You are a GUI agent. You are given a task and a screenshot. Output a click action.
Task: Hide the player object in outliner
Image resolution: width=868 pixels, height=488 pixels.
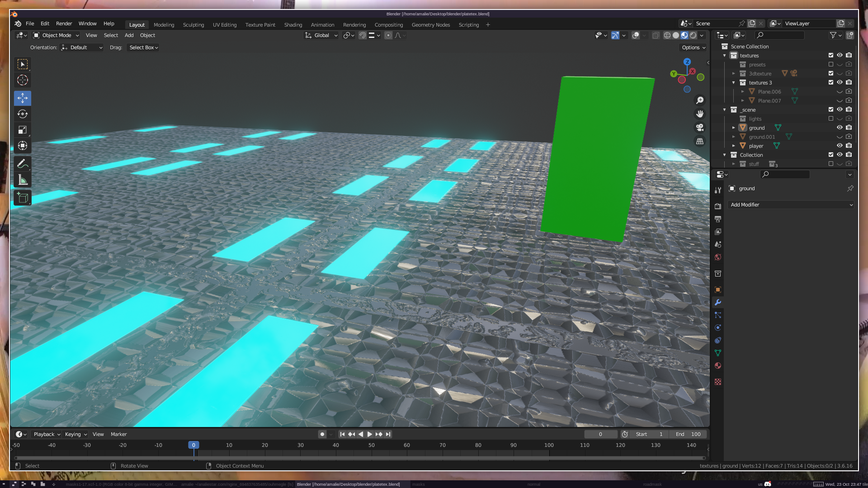(840, 145)
